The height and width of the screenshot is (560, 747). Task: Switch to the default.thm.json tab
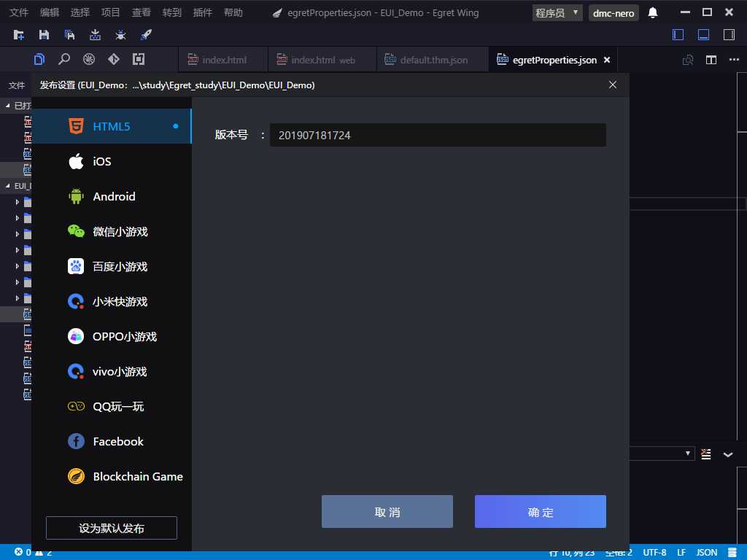tap(433, 60)
